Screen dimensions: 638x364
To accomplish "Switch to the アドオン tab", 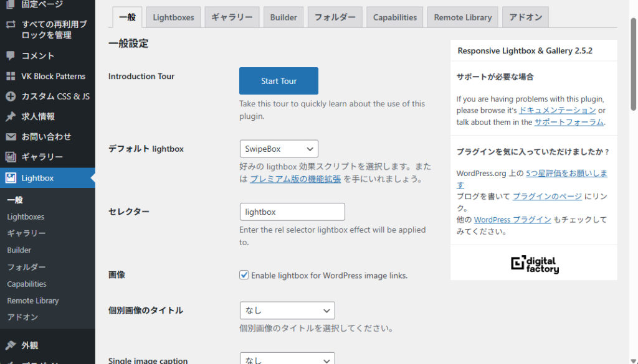I will (x=525, y=17).
